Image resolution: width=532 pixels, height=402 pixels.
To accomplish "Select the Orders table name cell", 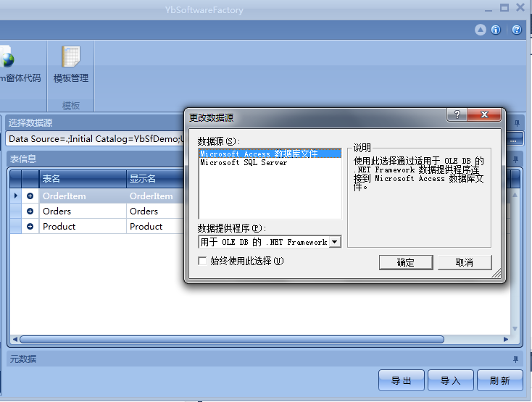I will (83, 212).
